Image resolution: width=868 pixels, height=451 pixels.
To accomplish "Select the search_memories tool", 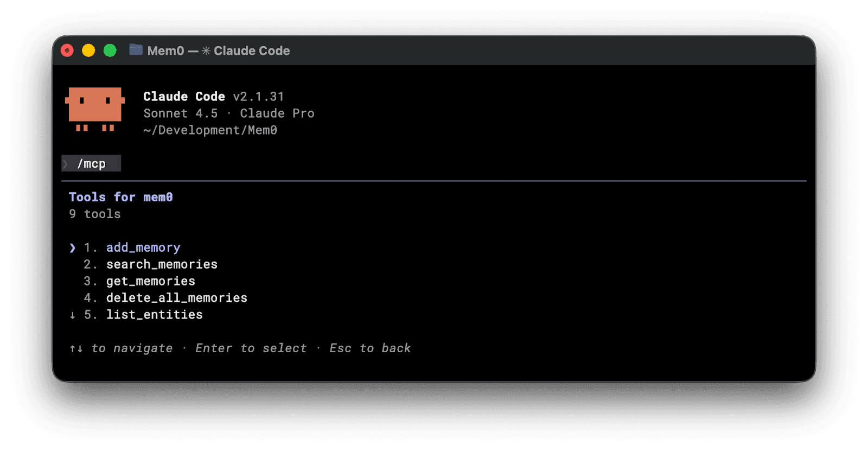I will [x=162, y=264].
